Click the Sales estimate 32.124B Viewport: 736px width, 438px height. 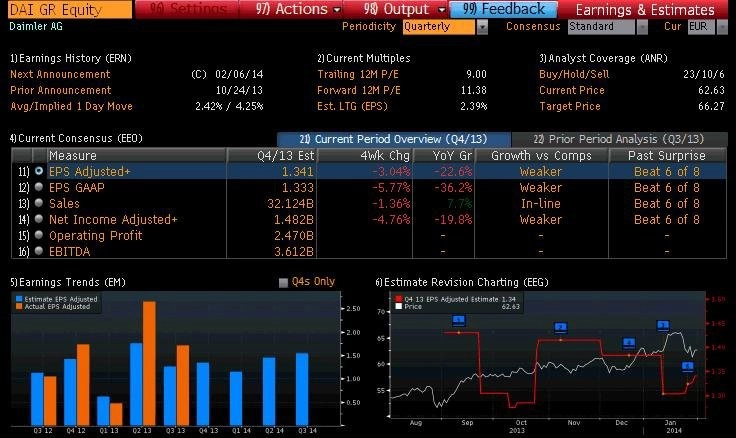[290, 204]
